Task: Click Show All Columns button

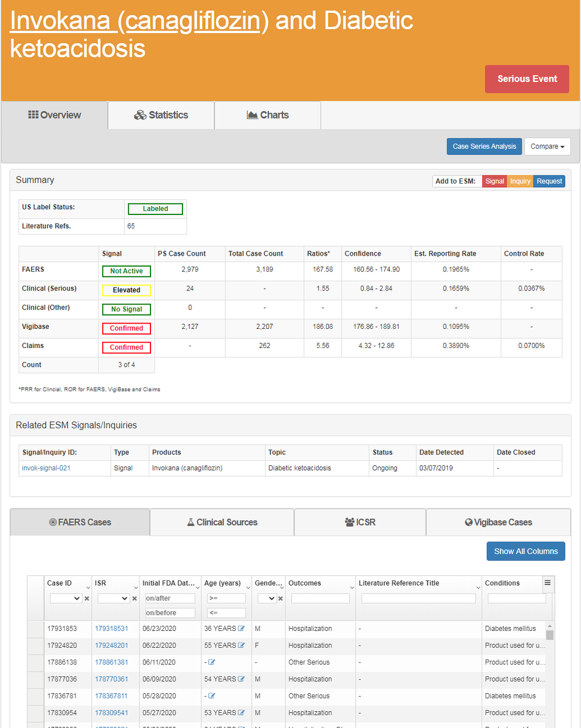Action: [x=526, y=551]
